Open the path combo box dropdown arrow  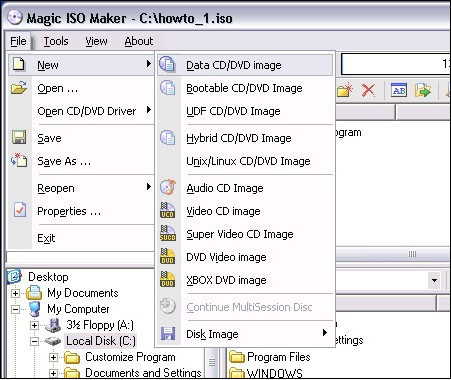tap(434, 280)
